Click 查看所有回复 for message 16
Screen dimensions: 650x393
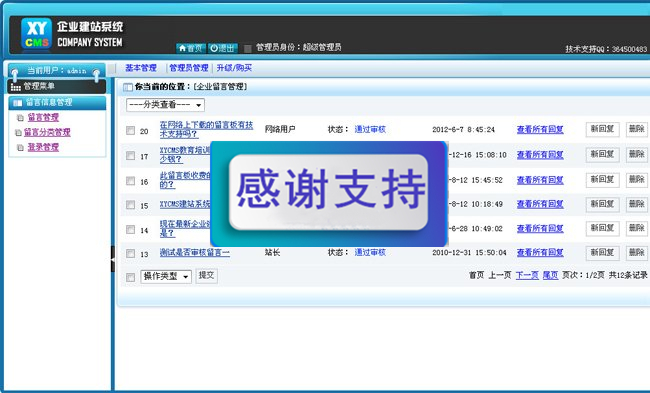click(x=540, y=180)
